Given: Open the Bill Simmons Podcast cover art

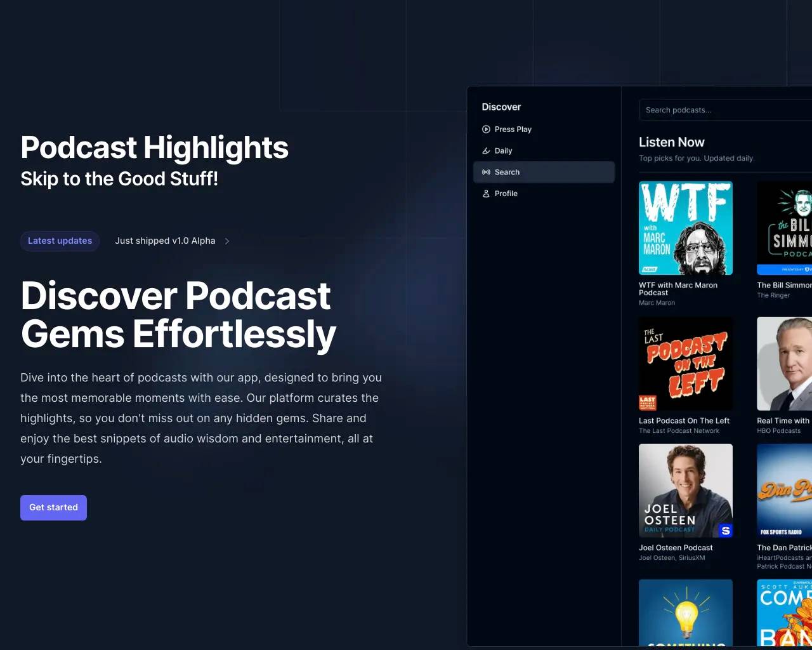Looking at the screenshot, I should click(784, 228).
